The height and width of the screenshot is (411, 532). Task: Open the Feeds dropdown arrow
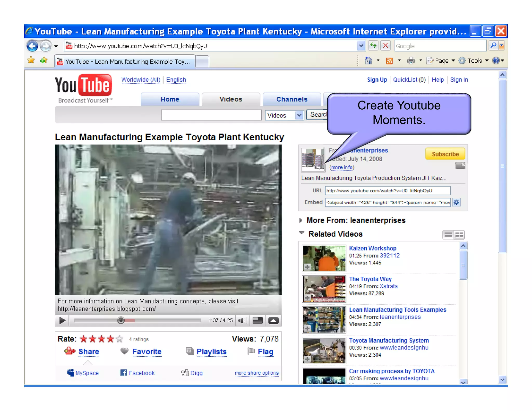coord(399,61)
